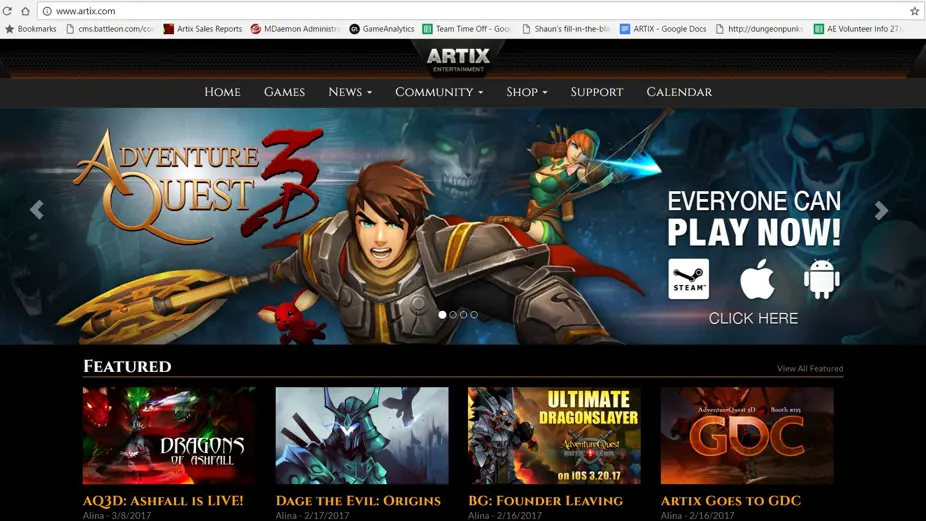This screenshot has height=521, width=926.
Task: Click the Android robot icon
Action: [821, 279]
